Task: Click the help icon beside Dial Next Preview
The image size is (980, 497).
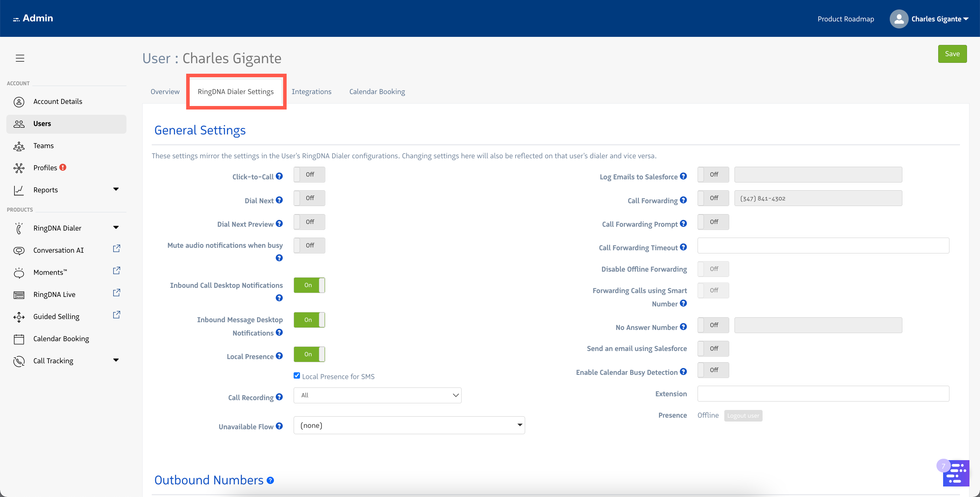Action: pyautogui.click(x=279, y=224)
